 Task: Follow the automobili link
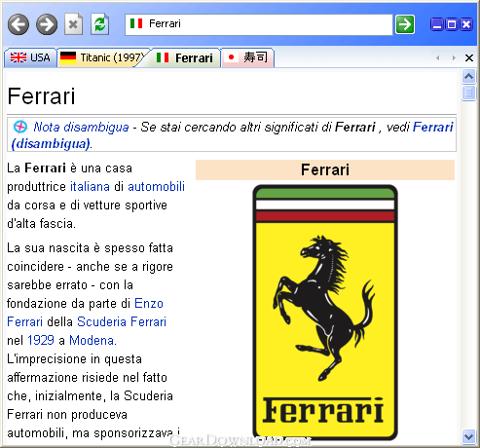pos(156,187)
